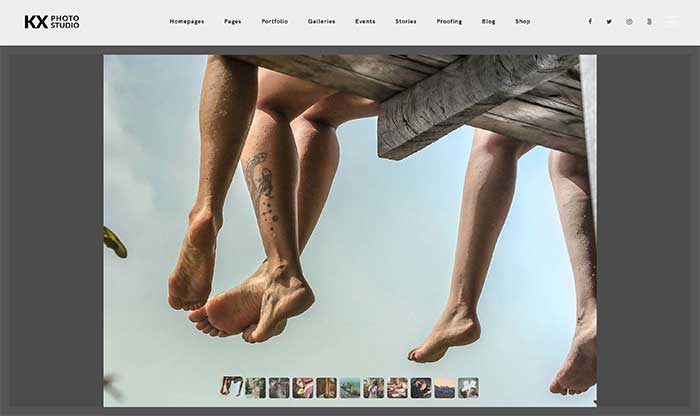
Task: Click the fourth social icon in header
Action: [x=649, y=21]
